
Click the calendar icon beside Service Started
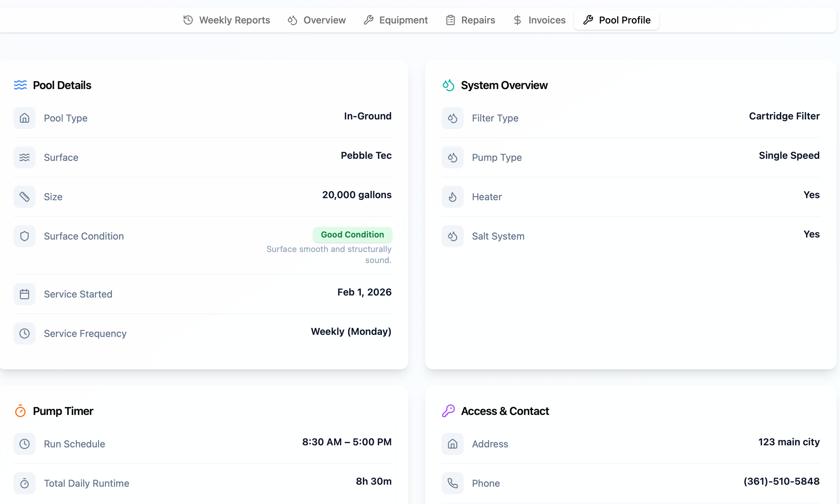pyautogui.click(x=25, y=294)
